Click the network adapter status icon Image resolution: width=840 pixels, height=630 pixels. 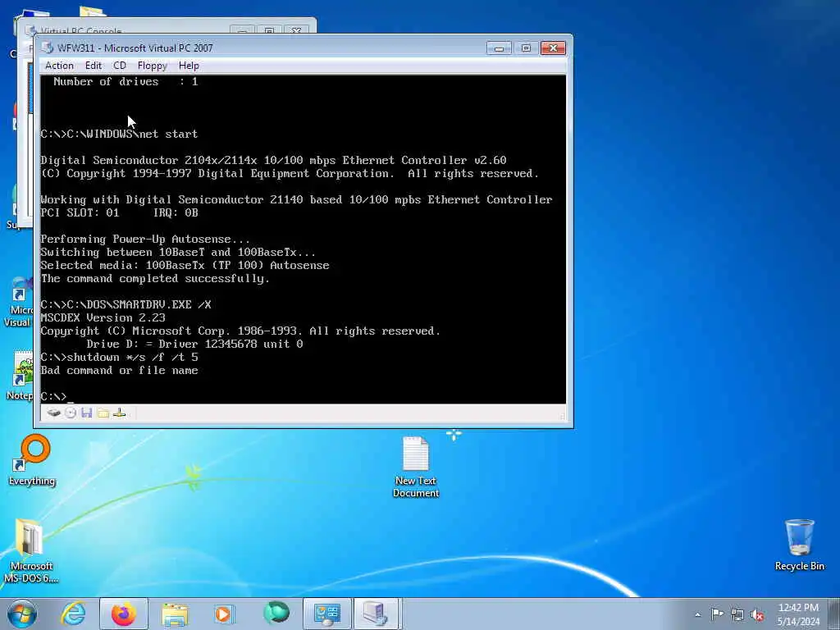coord(120,413)
